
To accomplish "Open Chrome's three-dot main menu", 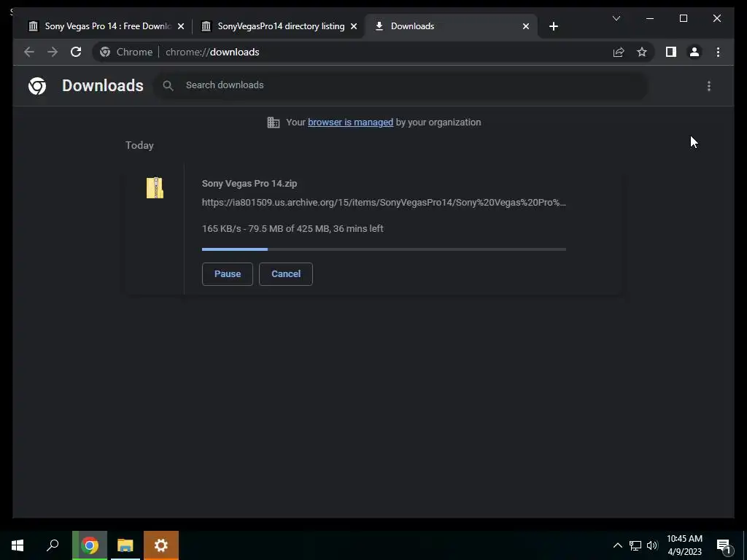I will coord(718,52).
